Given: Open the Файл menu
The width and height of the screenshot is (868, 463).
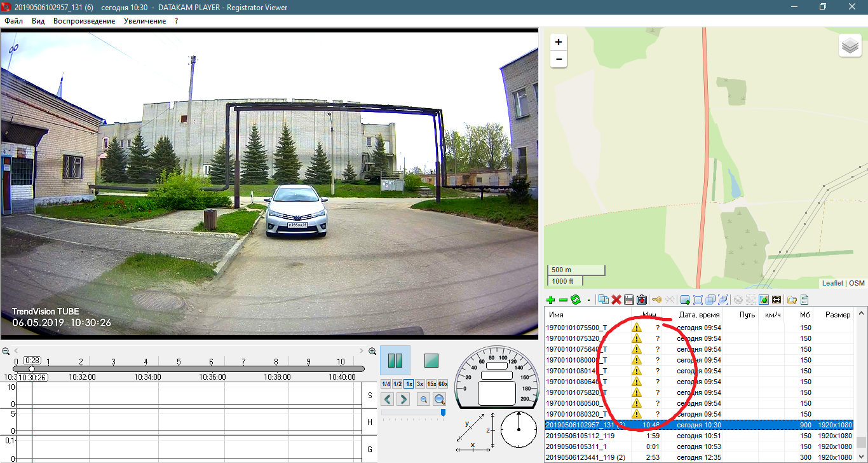Looking at the screenshot, I should coord(13,21).
